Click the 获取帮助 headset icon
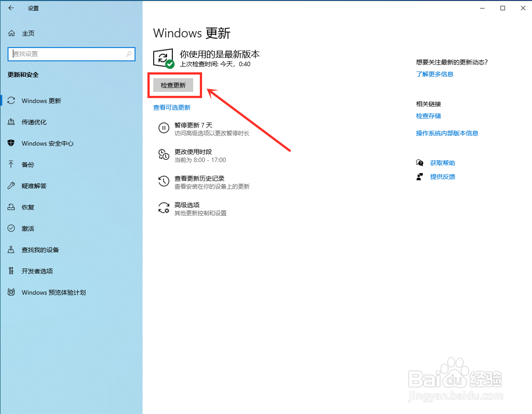The image size is (532, 414). 419,162
